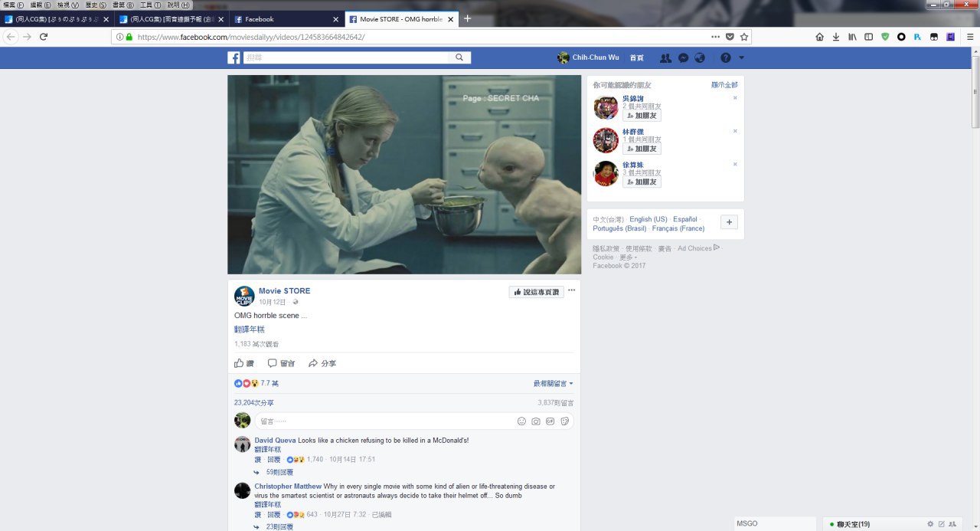The height and width of the screenshot is (531, 980).
Task: Open the 歷史 menu in menu bar
Action: (94, 5)
